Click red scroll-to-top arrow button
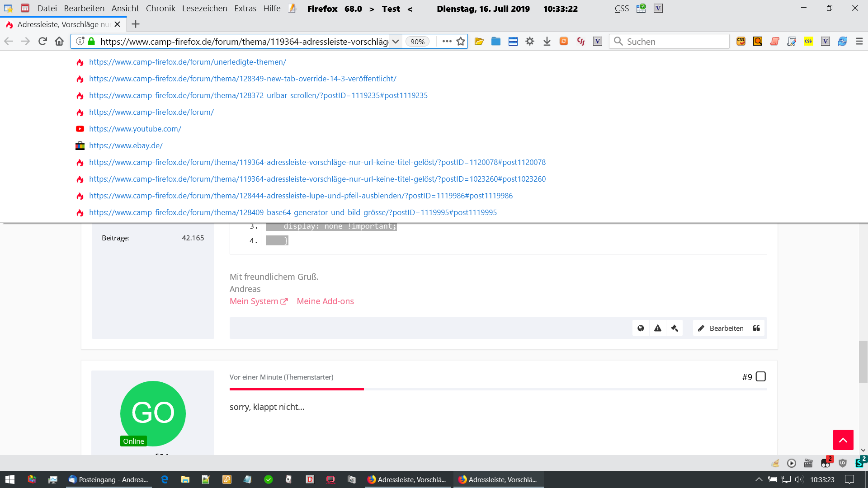 pyautogui.click(x=843, y=440)
